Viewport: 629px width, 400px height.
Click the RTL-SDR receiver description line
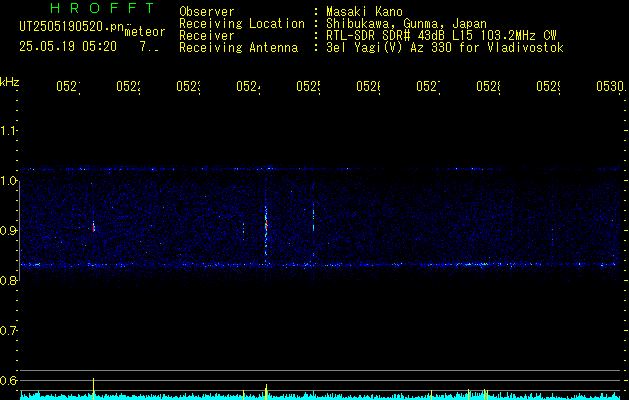click(x=441, y=36)
